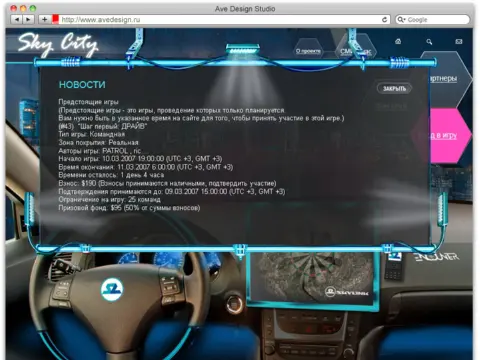Click the line 'Тип игры: Командная'
480x360 pixels.
(x=91, y=134)
